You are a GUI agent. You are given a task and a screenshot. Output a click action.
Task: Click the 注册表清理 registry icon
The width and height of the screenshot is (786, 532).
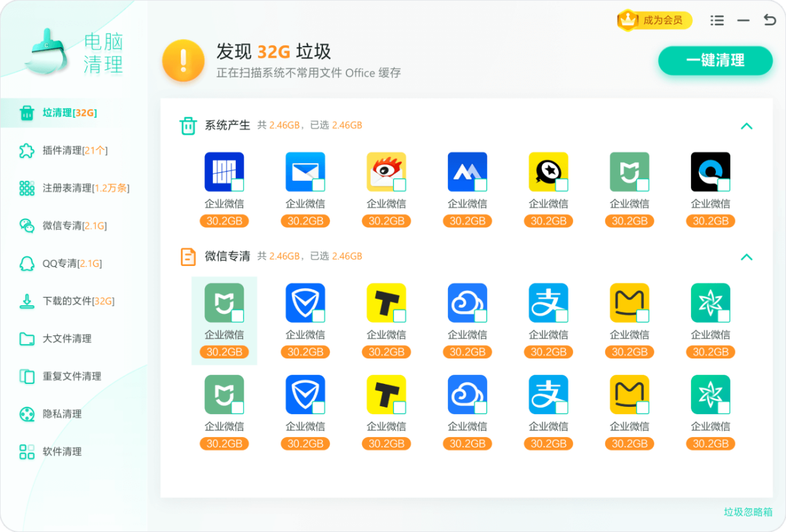coord(27,187)
